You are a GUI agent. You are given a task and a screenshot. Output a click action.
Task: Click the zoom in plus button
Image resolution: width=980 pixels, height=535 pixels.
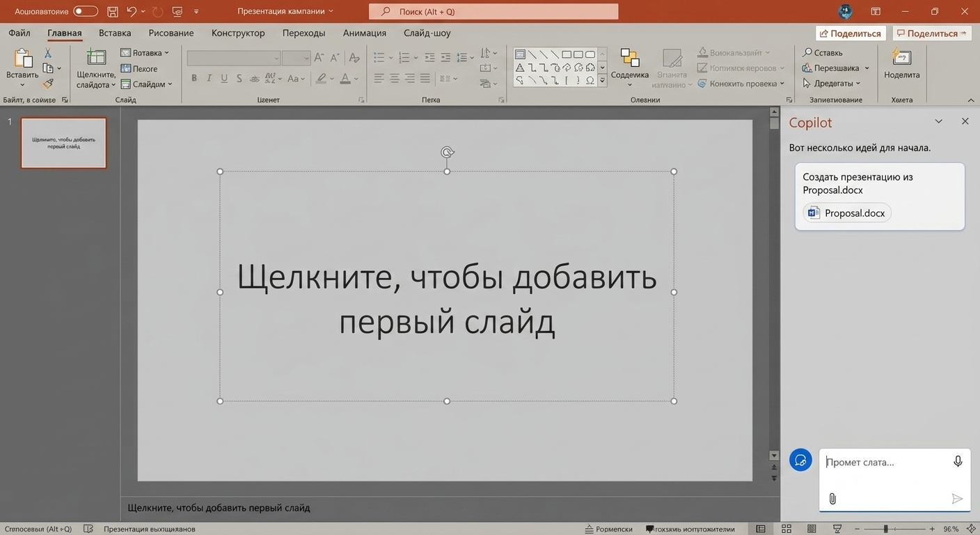point(932,529)
